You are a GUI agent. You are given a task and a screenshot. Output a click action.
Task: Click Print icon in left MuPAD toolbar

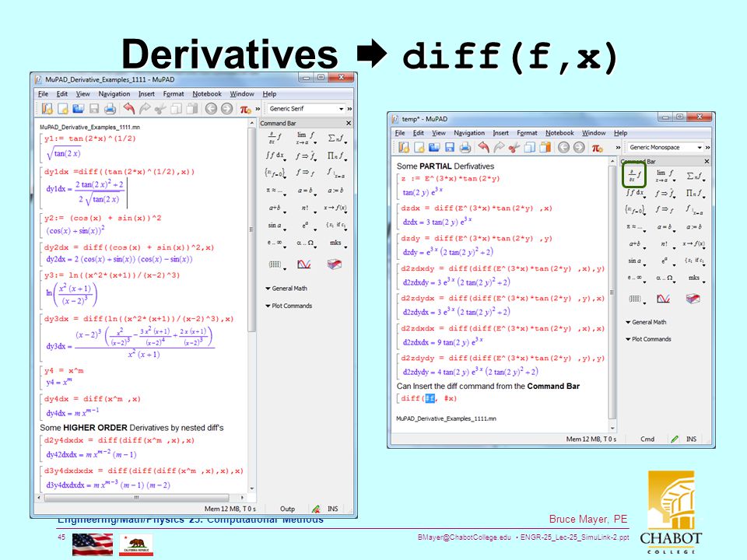[x=110, y=109]
